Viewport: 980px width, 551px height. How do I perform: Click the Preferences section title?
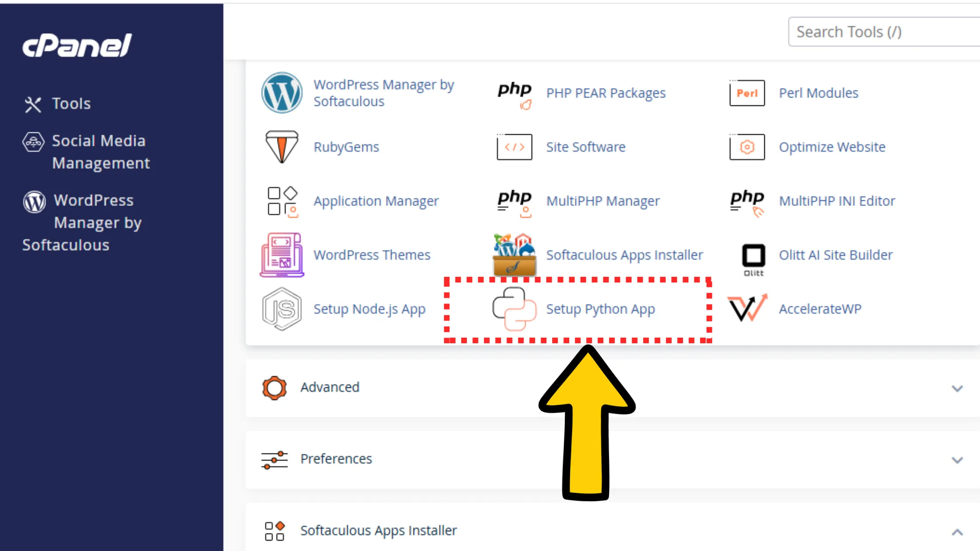[x=336, y=459]
